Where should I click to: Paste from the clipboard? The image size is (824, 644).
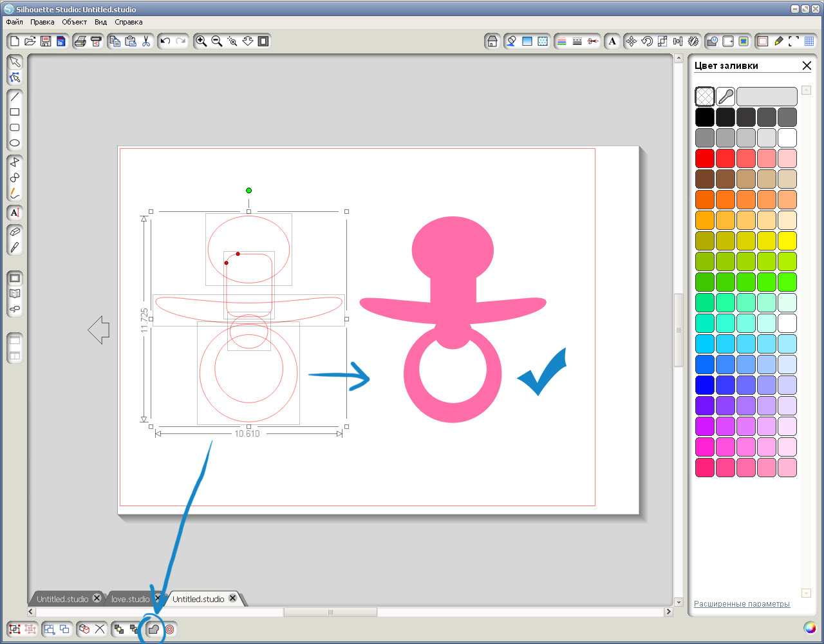(x=131, y=41)
